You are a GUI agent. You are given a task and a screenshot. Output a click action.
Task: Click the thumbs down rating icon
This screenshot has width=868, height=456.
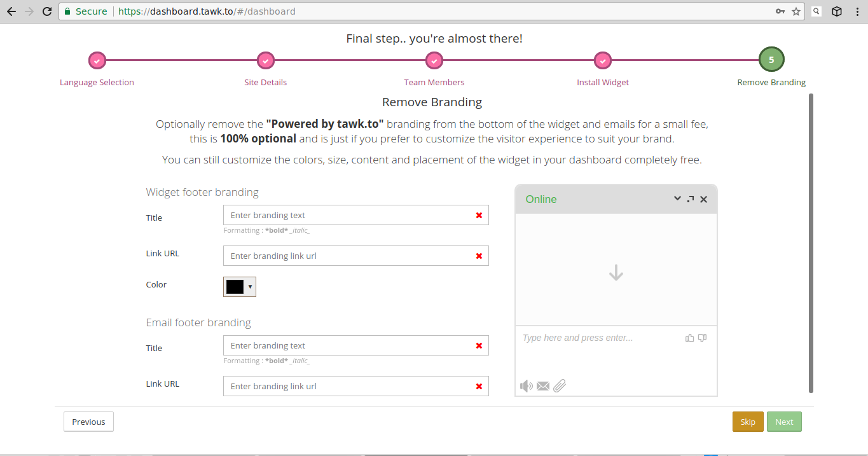[x=702, y=338]
